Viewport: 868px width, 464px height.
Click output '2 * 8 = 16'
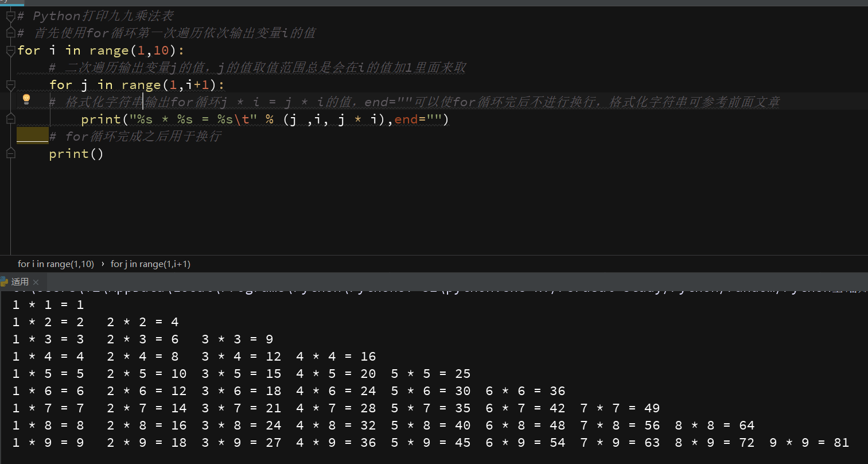click(x=147, y=426)
